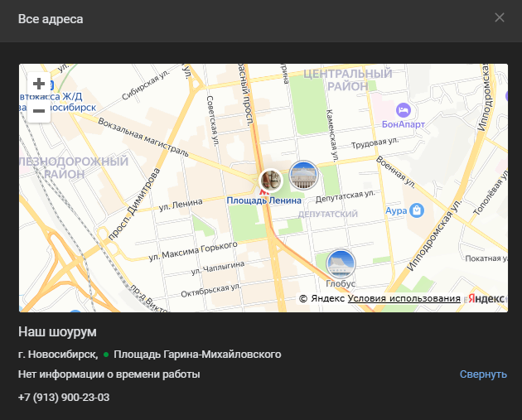The width and height of the screenshot is (522, 420).
Task: Select the blue building marker on Депутатская
Action: click(303, 176)
